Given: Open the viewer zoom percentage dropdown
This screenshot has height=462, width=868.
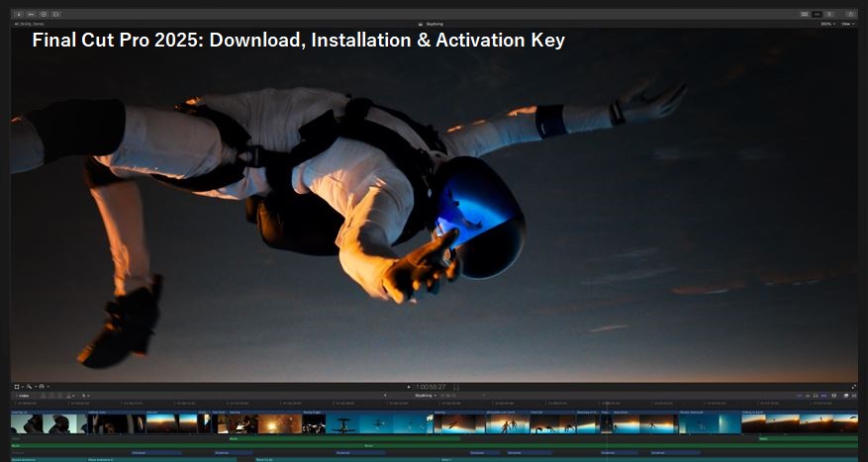Looking at the screenshot, I should pyautogui.click(x=828, y=24).
